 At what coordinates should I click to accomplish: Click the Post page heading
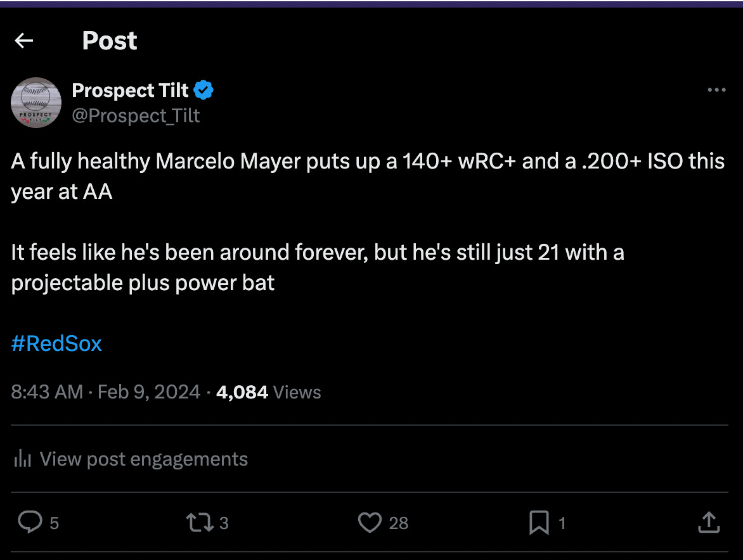click(110, 41)
